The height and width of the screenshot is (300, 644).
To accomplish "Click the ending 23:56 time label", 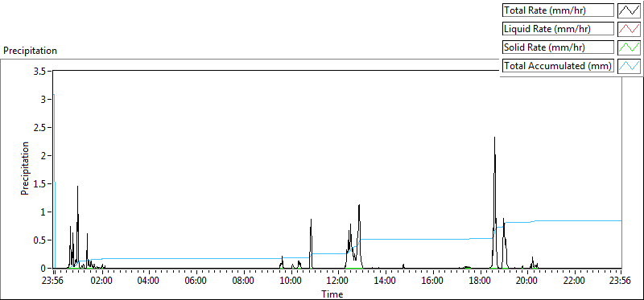I will (620, 282).
